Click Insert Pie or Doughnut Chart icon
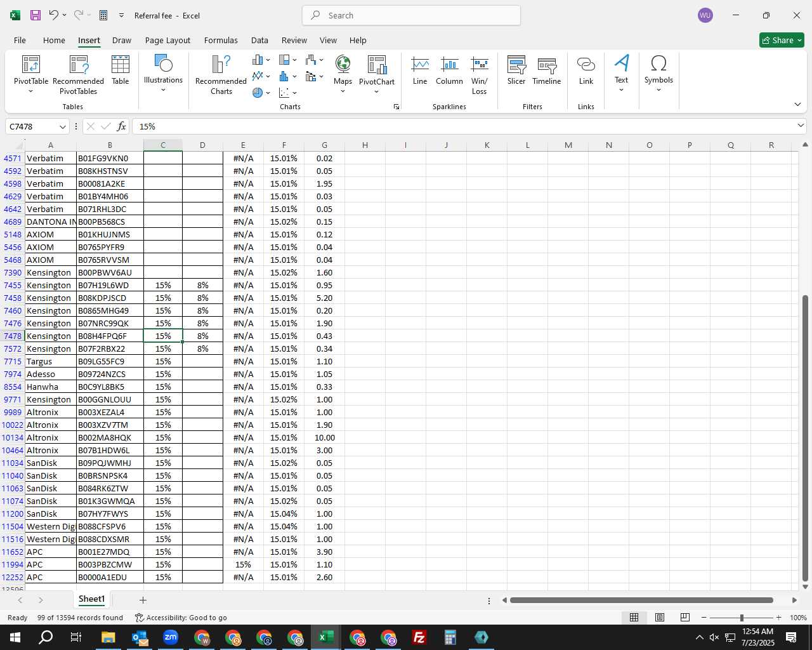Viewport: 812px width, 650px height. click(x=258, y=93)
